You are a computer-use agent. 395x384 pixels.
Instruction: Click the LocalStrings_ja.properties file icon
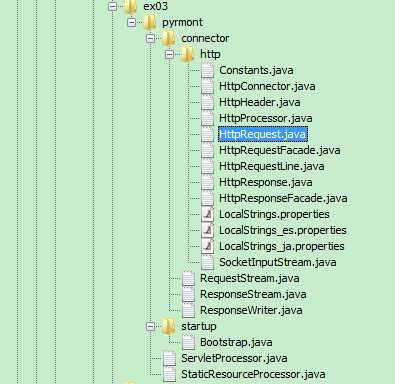(207, 246)
